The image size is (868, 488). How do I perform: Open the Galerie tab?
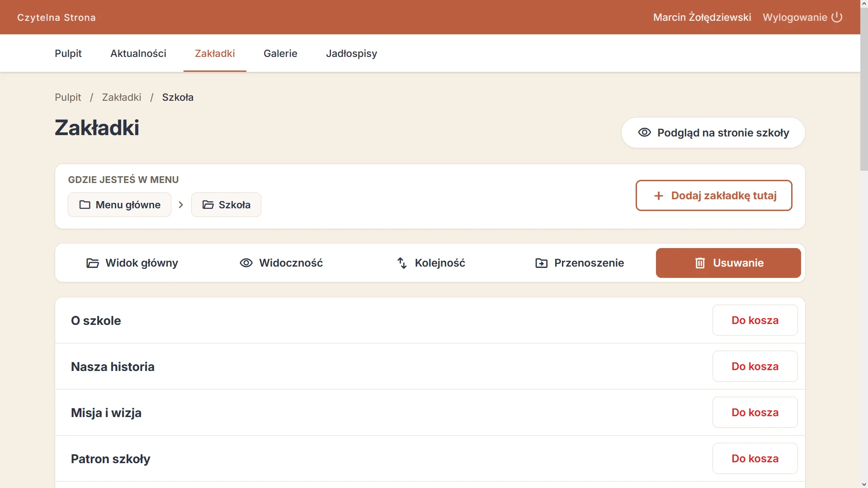280,53
